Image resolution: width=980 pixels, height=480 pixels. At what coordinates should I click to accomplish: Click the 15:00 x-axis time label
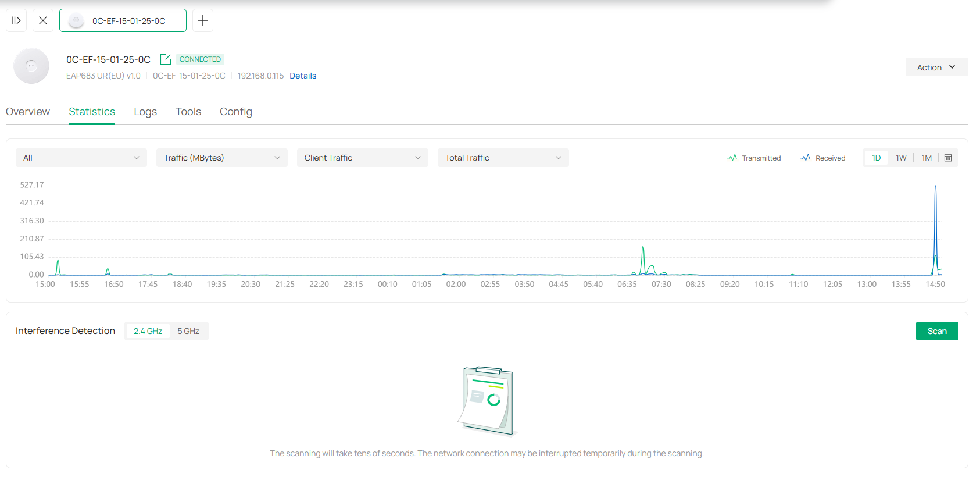coord(45,284)
